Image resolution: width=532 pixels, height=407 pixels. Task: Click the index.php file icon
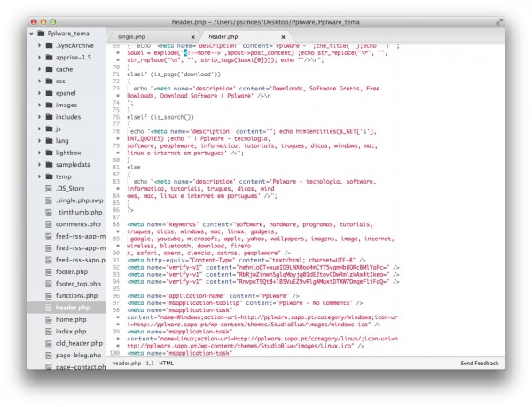pos(49,332)
